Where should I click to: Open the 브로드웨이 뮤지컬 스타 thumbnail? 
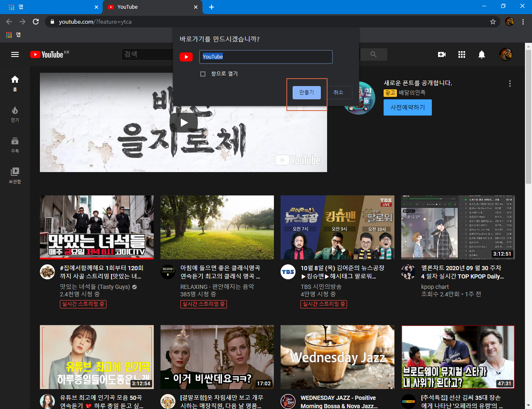coord(458,357)
